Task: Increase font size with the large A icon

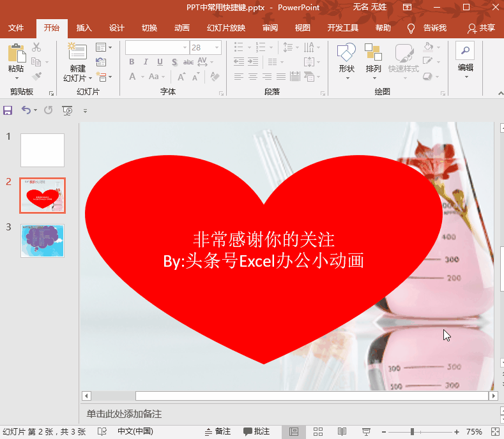Action: click(x=181, y=77)
